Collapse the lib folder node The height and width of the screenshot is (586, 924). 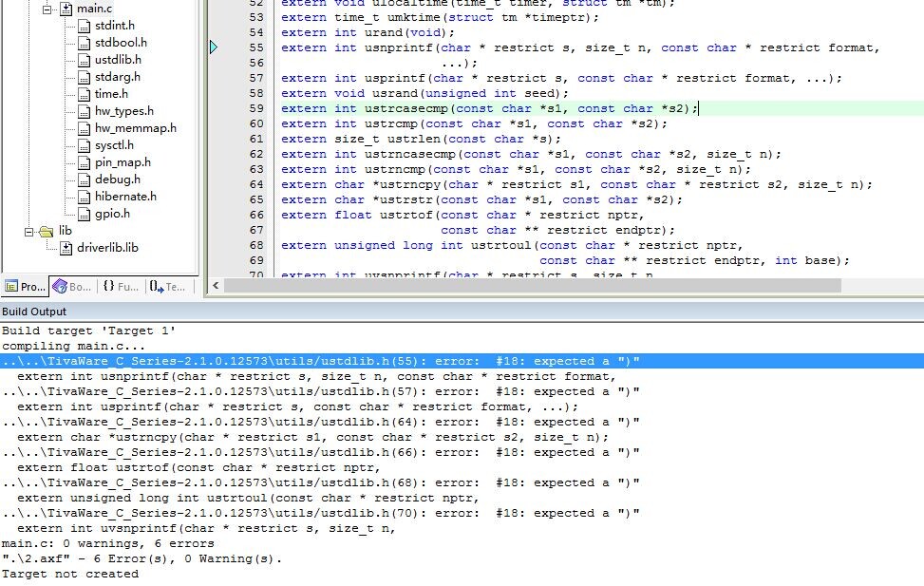point(28,232)
